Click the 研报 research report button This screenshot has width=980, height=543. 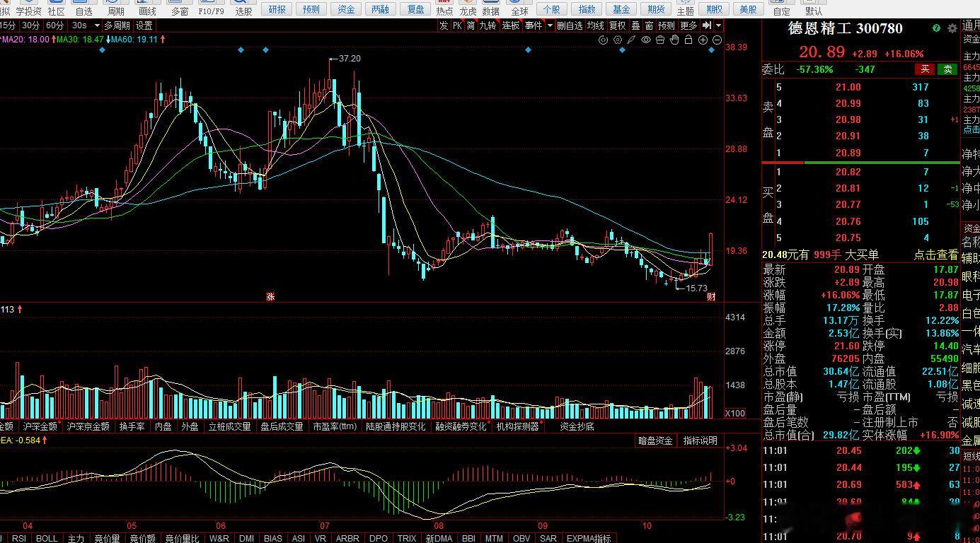click(x=277, y=9)
